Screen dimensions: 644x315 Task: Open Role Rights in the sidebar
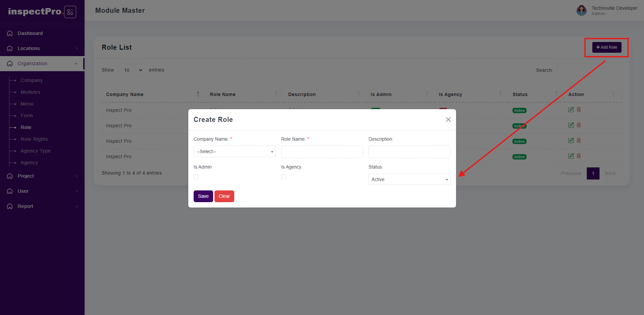(x=34, y=139)
